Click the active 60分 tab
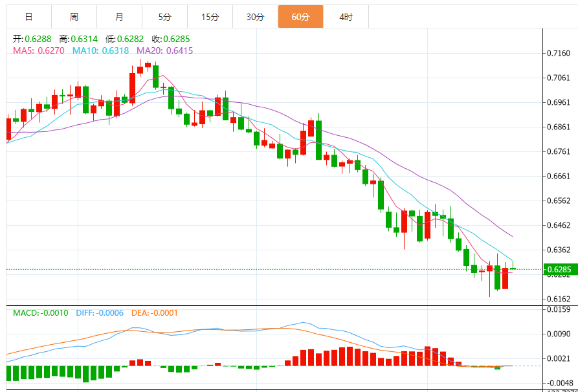The image size is (578, 392). [x=301, y=17]
